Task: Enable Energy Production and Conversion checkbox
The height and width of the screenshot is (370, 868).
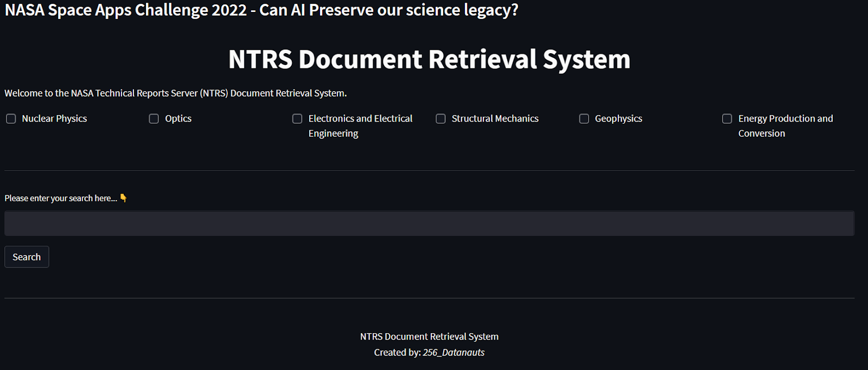Action: click(x=727, y=119)
